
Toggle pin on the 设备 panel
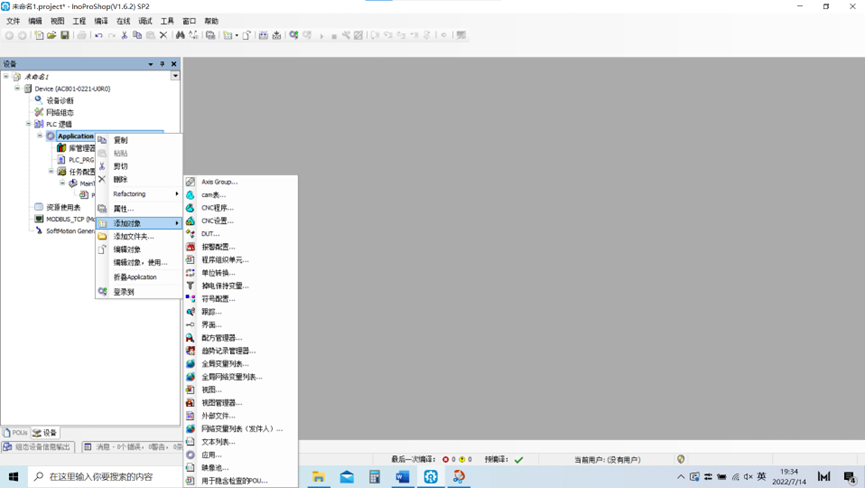click(162, 64)
